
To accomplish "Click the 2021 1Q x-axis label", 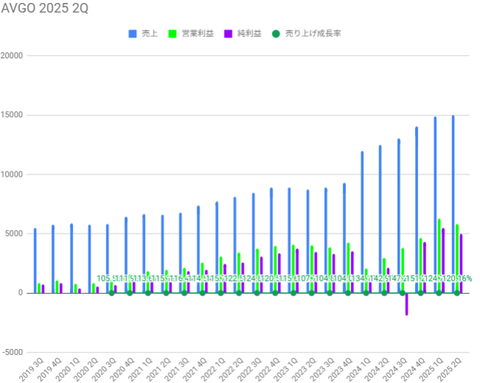I will click(x=140, y=369).
